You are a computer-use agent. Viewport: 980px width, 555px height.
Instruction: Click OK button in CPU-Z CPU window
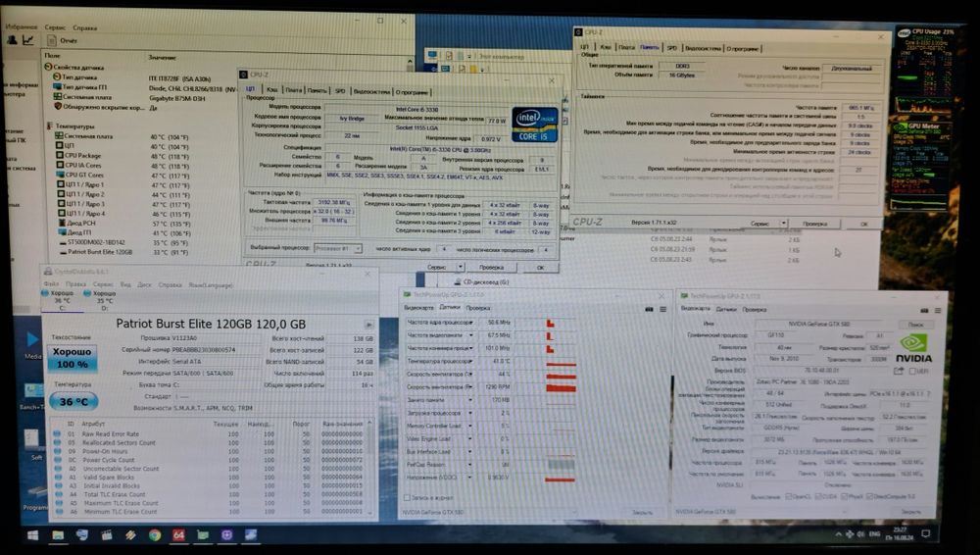(x=540, y=267)
